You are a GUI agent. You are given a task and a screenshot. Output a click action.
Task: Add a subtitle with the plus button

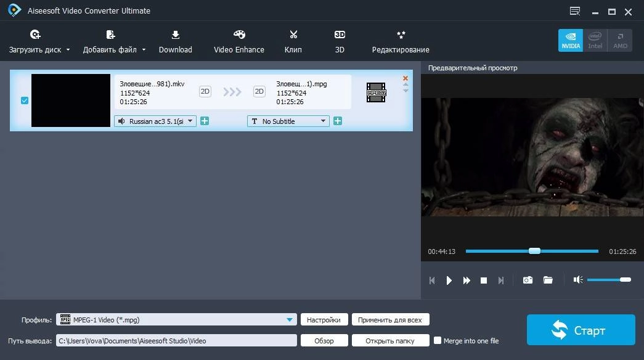point(338,121)
